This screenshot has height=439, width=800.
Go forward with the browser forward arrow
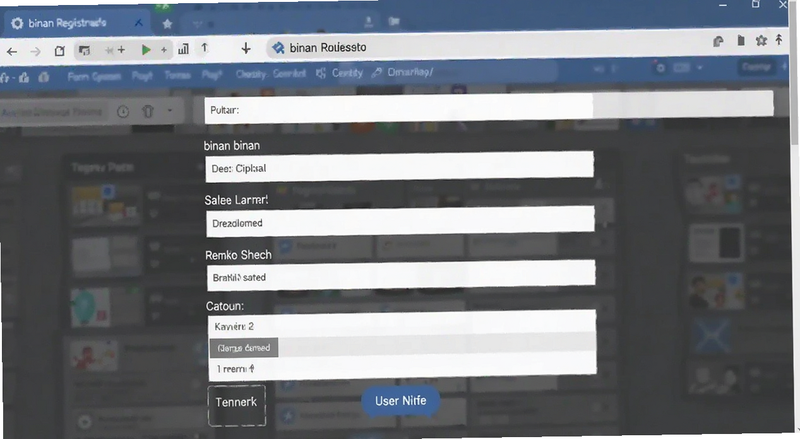click(35, 51)
